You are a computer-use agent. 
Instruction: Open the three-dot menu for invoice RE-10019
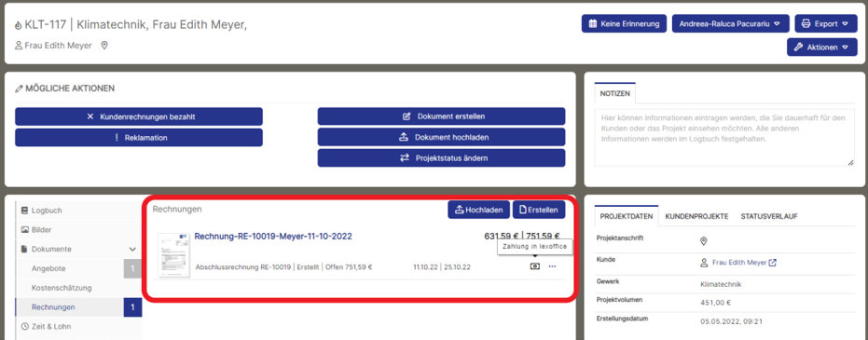[x=552, y=266]
